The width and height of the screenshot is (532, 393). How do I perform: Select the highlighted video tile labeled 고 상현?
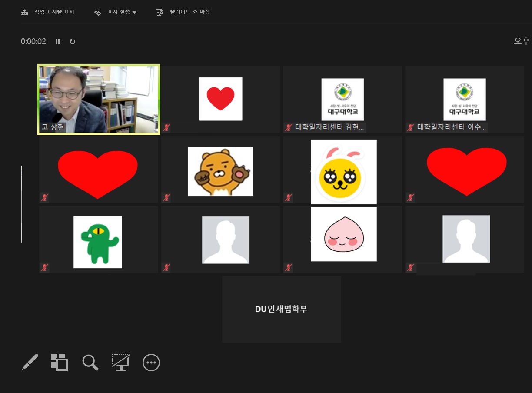coord(99,99)
